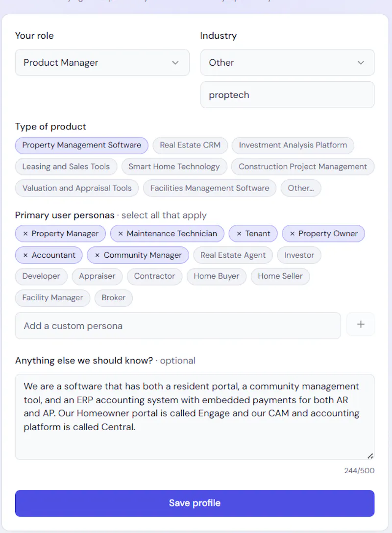Click the textarea resize handle icon
Image resolution: width=392 pixels, height=533 pixels.
point(370,456)
